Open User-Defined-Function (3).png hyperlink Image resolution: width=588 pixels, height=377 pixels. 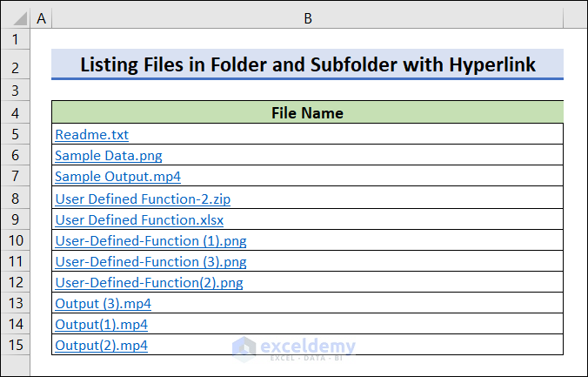150,261
